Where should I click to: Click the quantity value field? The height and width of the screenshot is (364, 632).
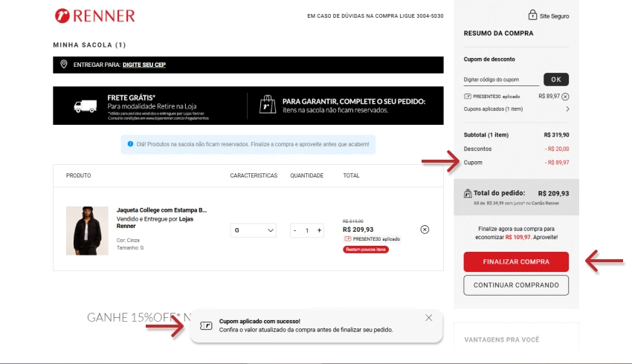pyautogui.click(x=307, y=230)
